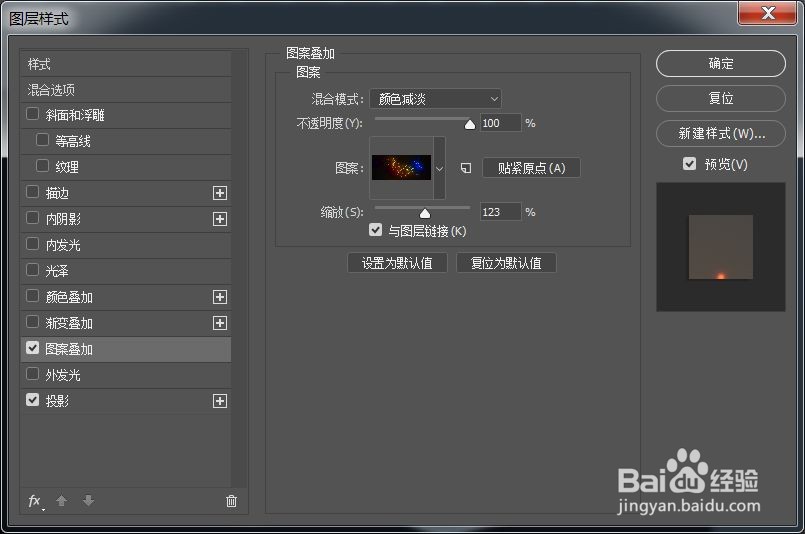
Task: Close the 图层样式 dialog
Action: [x=768, y=12]
